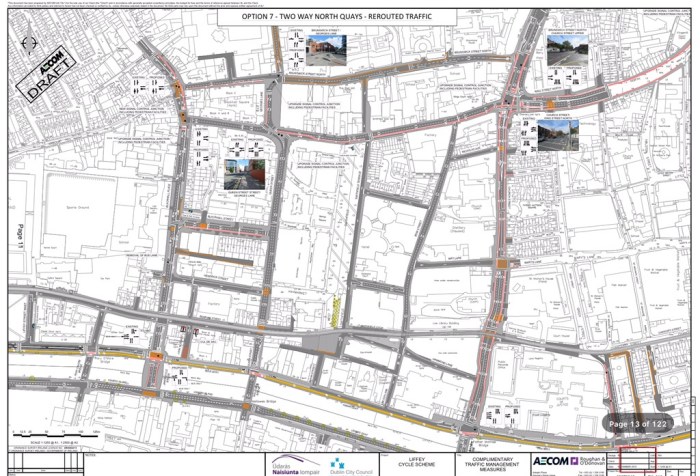
Task: Open the Church Street / King Street North photo
Action: point(561,132)
